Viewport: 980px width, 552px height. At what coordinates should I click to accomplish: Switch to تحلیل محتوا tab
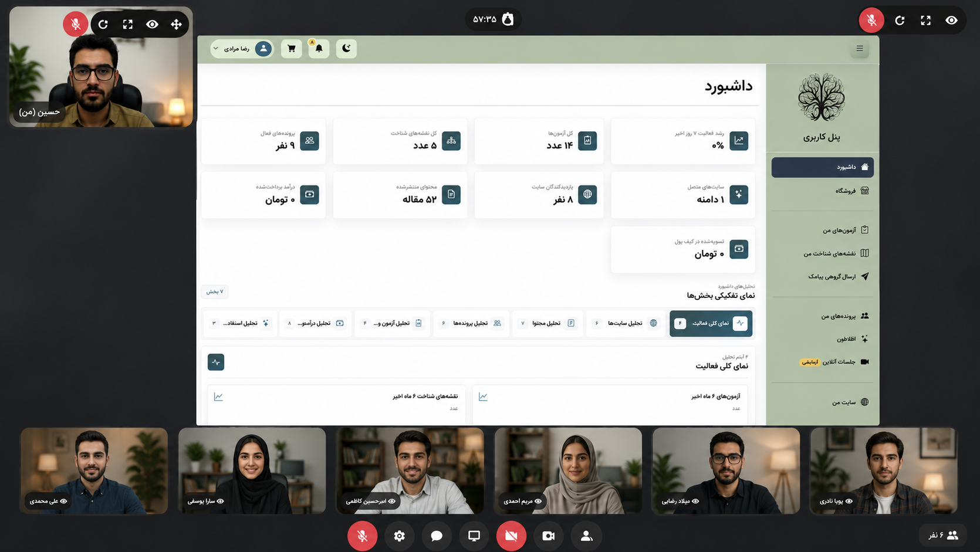[x=548, y=323]
